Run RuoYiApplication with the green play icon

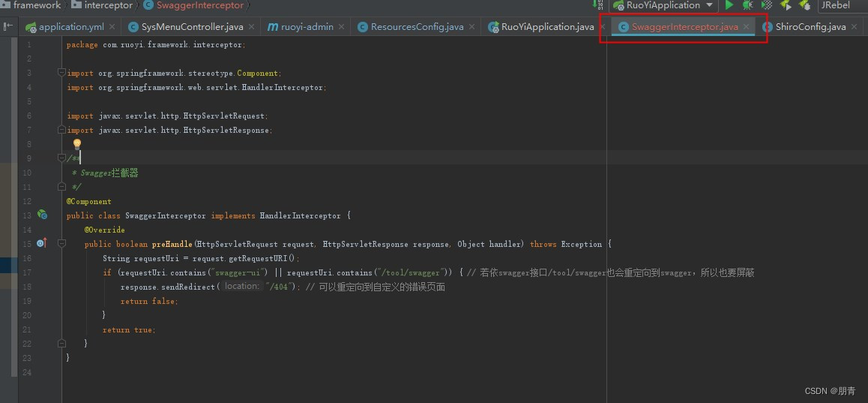[x=729, y=5]
